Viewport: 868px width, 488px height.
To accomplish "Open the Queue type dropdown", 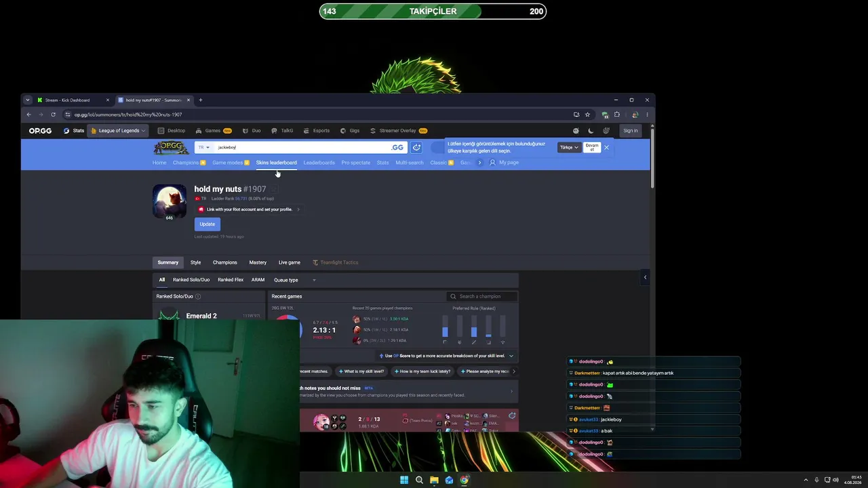I will pyautogui.click(x=294, y=280).
